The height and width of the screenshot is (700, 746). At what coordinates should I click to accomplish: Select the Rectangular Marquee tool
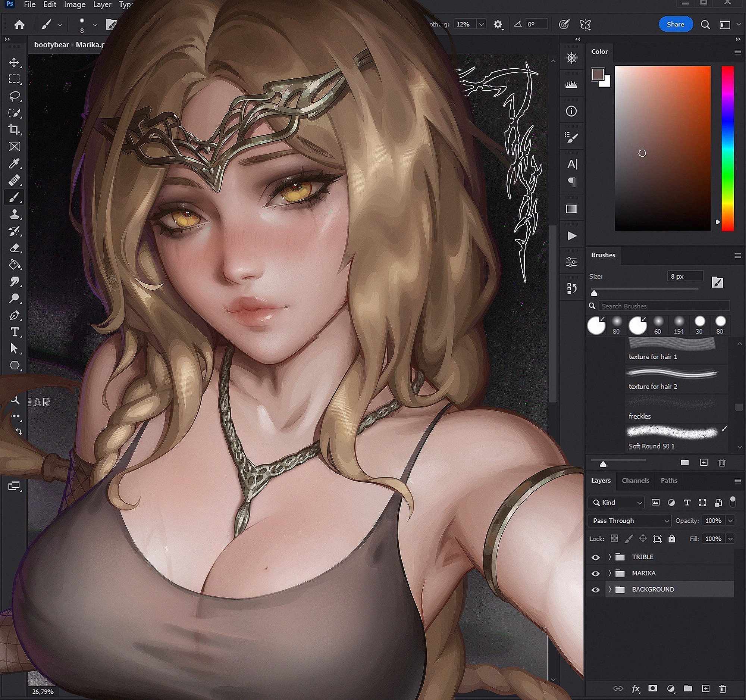[14, 79]
